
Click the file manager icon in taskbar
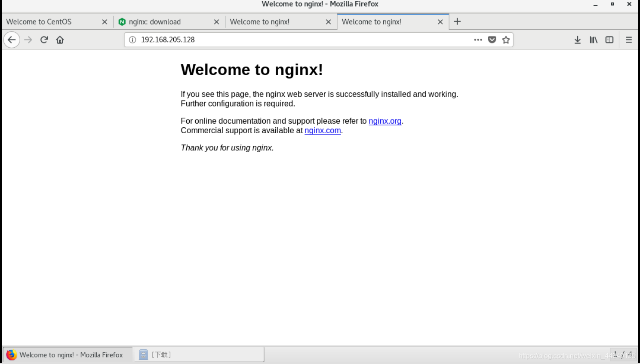(x=143, y=355)
